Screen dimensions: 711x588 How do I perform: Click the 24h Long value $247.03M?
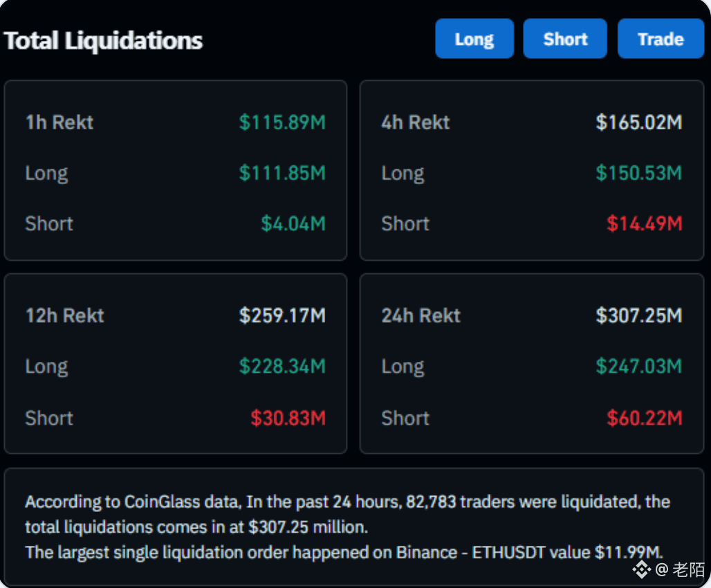click(639, 367)
